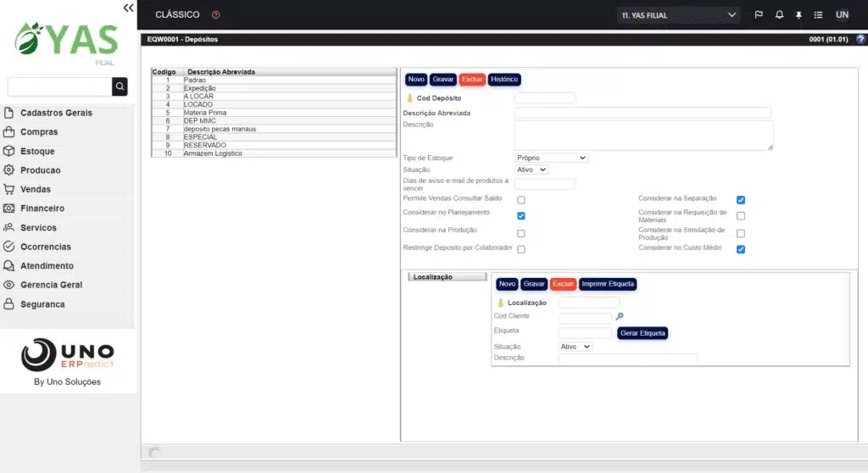
Task: Select the Materia Prima deposit row
Action: click(x=274, y=113)
